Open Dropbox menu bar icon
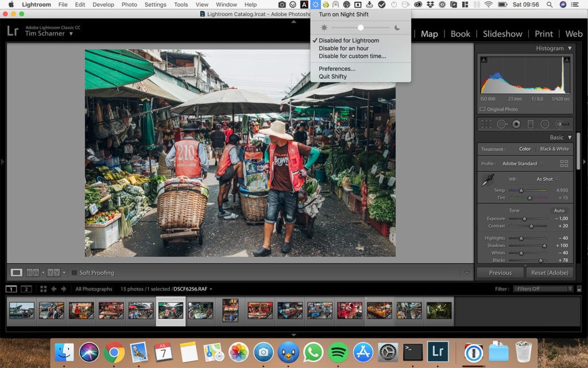This screenshot has width=588, height=368. click(x=430, y=5)
